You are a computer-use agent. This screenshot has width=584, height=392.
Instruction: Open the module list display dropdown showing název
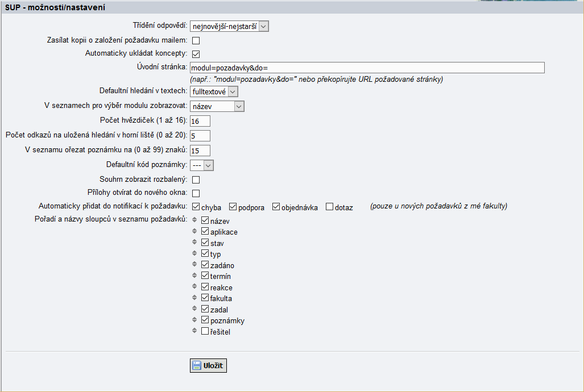tap(217, 106)
